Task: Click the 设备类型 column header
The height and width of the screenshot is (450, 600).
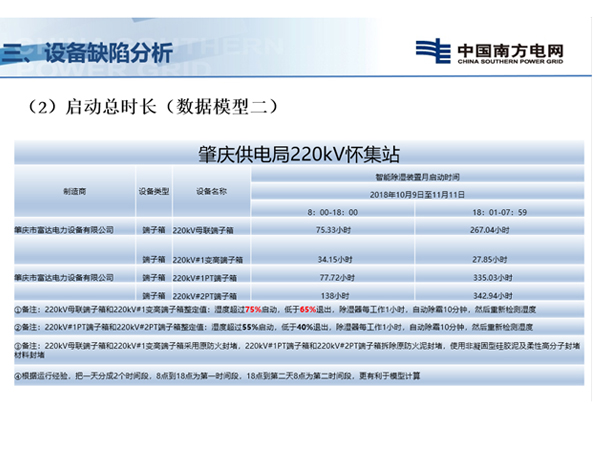Action: pos(152,190)
